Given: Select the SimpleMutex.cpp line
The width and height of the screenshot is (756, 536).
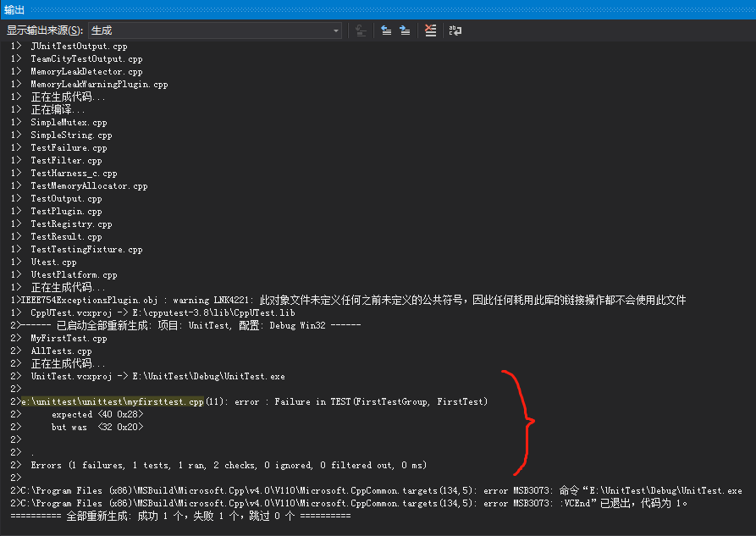Looking at the screenshot, I should coord(58,123).
